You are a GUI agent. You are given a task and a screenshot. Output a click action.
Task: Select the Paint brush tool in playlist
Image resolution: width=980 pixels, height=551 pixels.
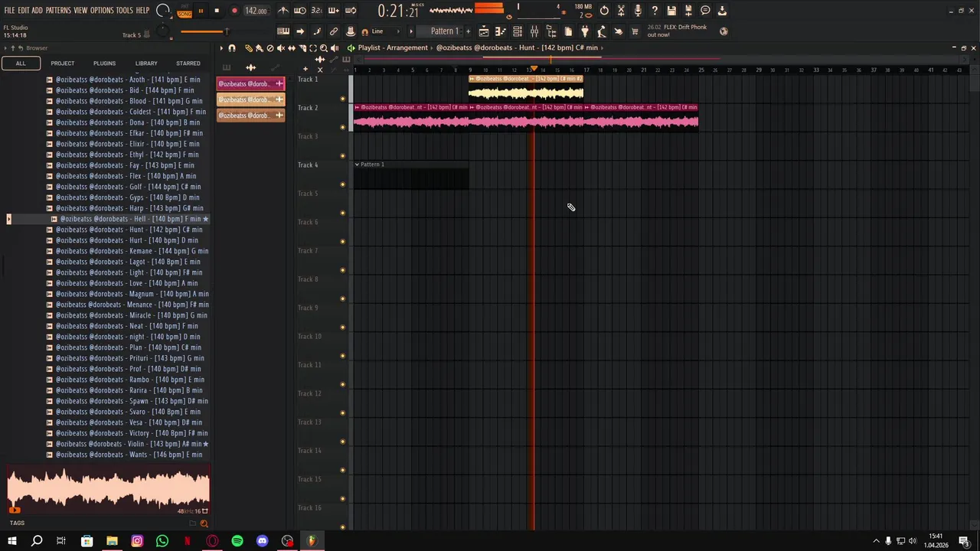pos(259,48)
